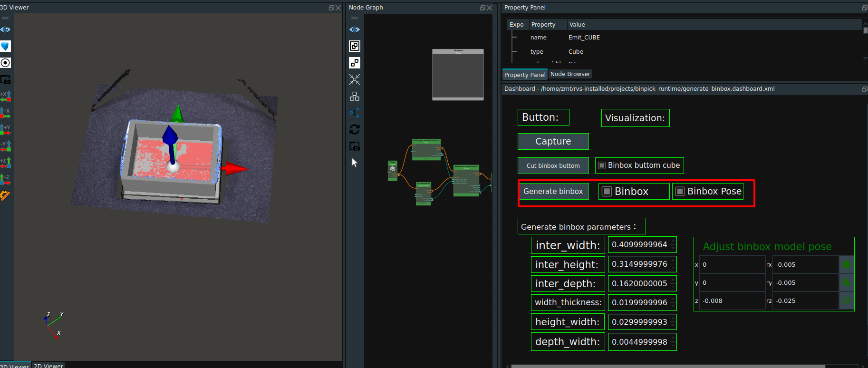
Task: Float the Property Panel
Action: click(x=865, y=8)
